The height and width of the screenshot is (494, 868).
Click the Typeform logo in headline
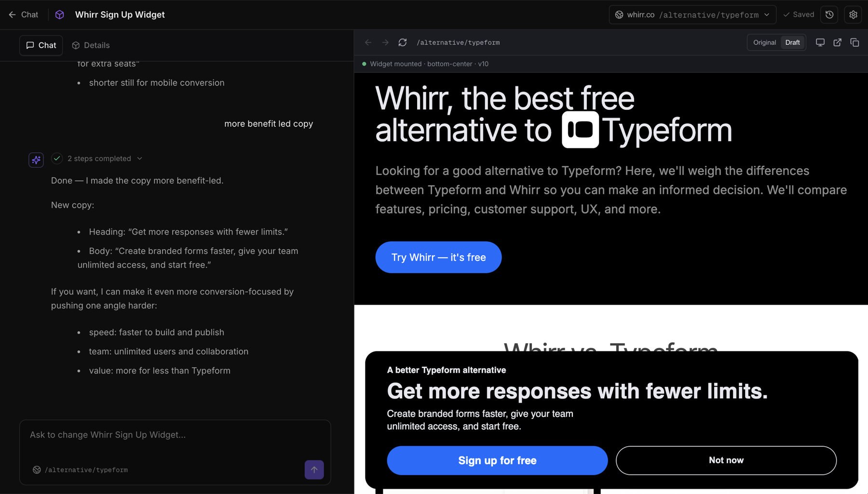click(x=580, y=130)
